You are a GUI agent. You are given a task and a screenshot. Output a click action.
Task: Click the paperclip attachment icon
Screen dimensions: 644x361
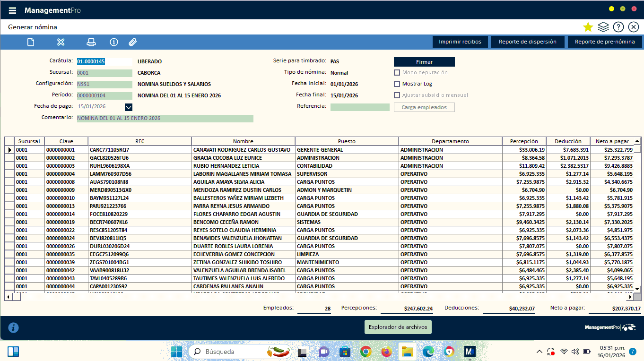(133, 42)
